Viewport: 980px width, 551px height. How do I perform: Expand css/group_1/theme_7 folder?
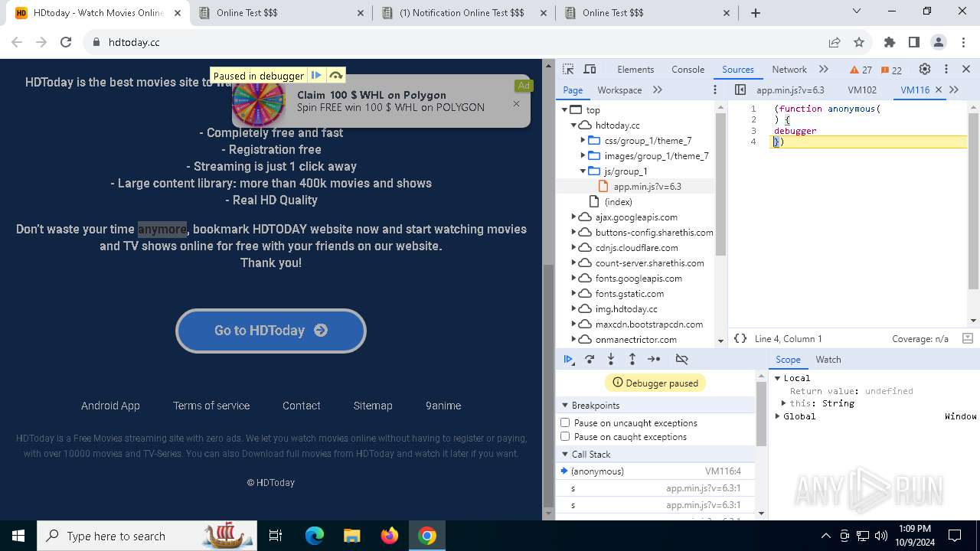[583, 140]
